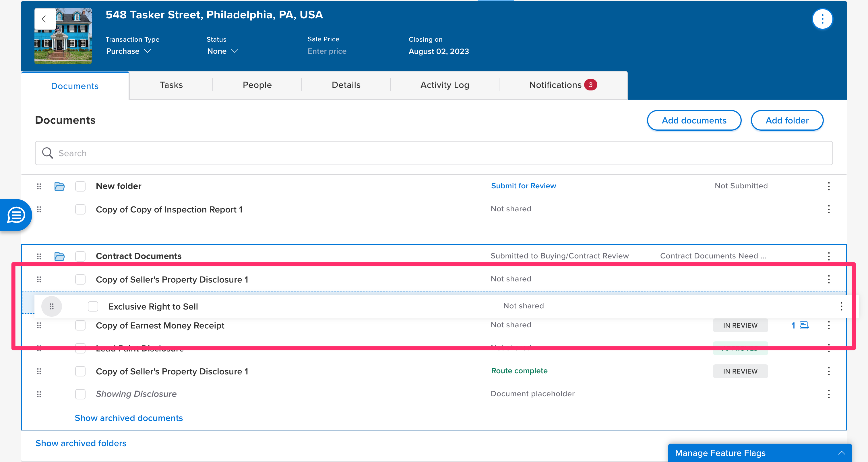
Task: Check the Showing Disclosure checkbox
Action: pyautogui.click(x=80, y=394)
